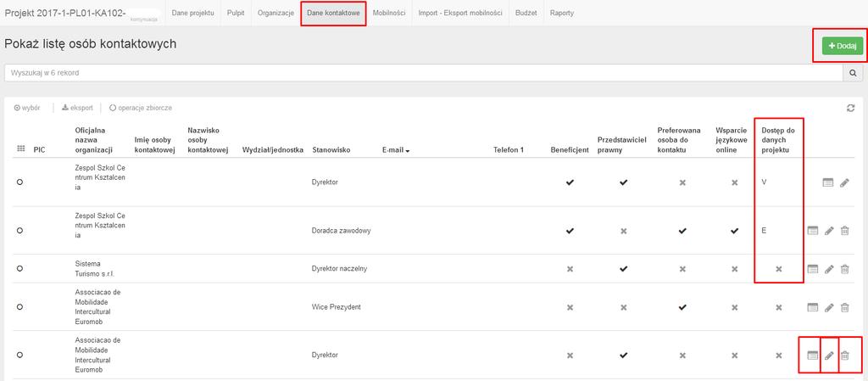Viewport: 868px width, 381px height.
Task: View details for the Doradca zawodowy contact
Action: coord(813,230)
